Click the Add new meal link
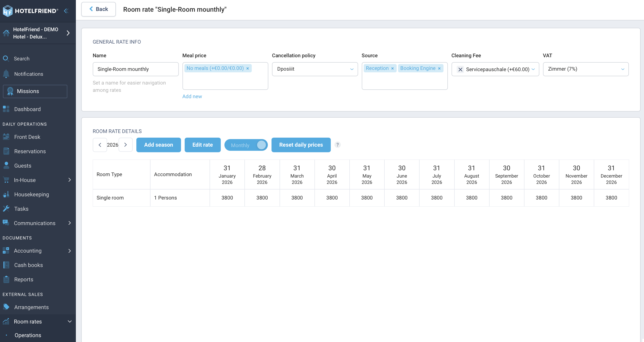Image resolution: width=644 pixels, height=342 pixels. [x=192, y=96]
